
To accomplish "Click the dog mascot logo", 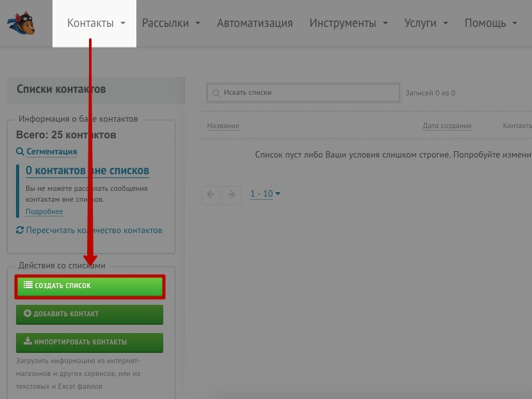I will [x=21, y=23].
